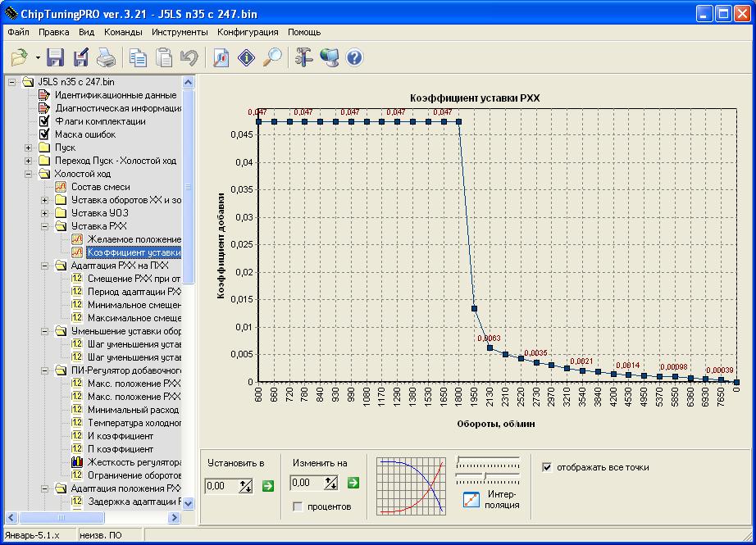Paste data with the clipboard icon
The width and height of the screenshot is (756, 545).
coord(164,57)
